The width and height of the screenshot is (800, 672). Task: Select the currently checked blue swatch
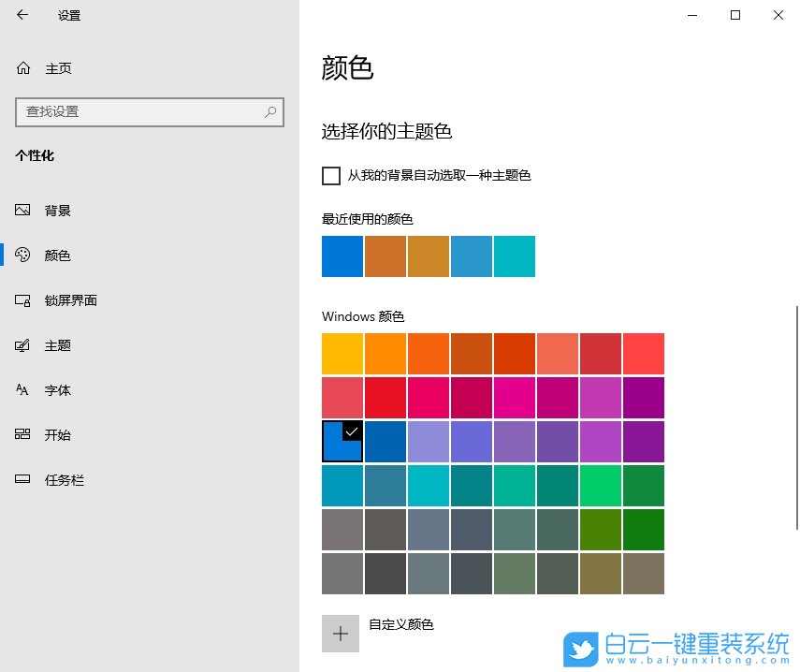click(342, 441)
